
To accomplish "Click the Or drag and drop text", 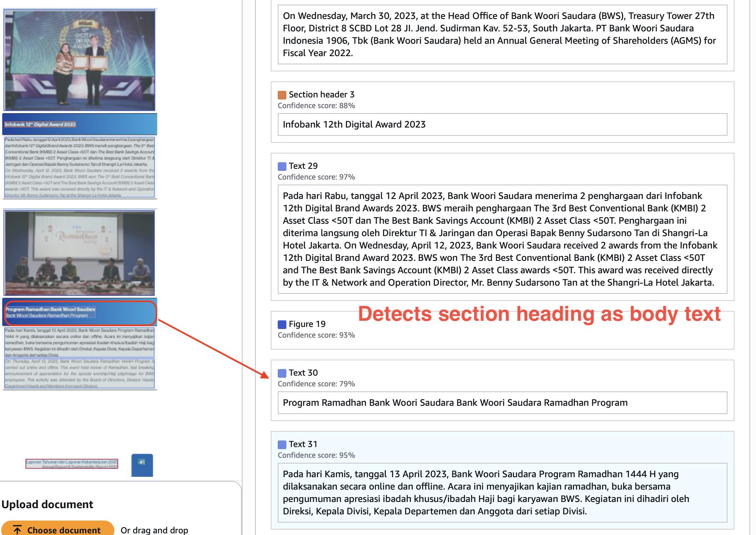I will [x=154, y=530].
